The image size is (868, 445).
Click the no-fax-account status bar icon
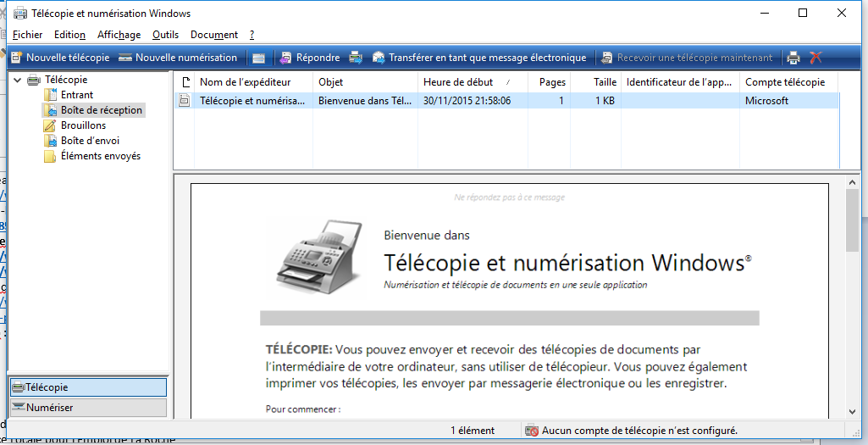pos(532,431)
